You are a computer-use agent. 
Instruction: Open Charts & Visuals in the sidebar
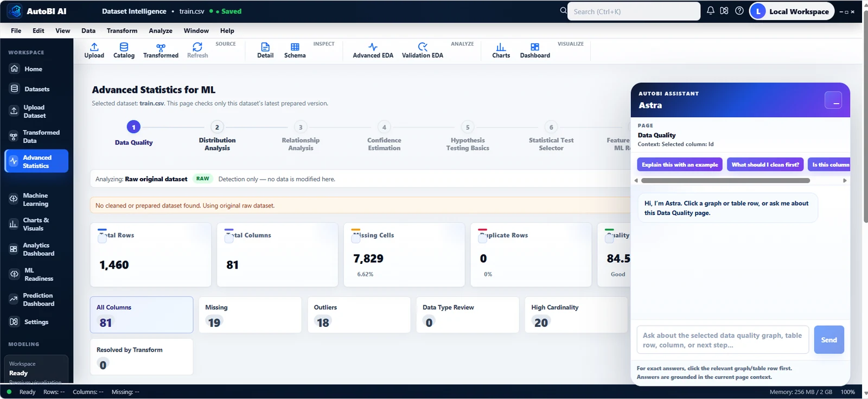36,224
